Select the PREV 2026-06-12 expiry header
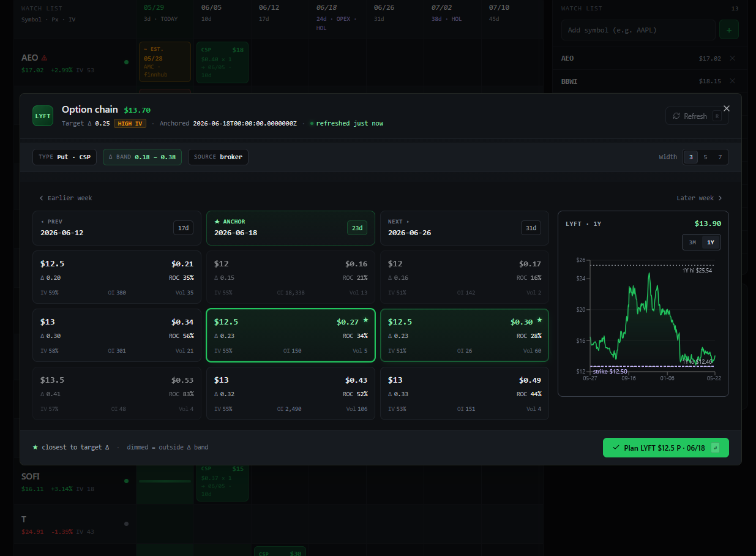 tap(117, 228)
